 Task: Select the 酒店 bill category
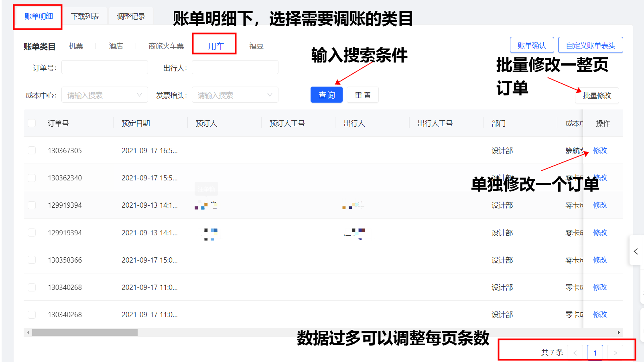[x=116, y=46]
